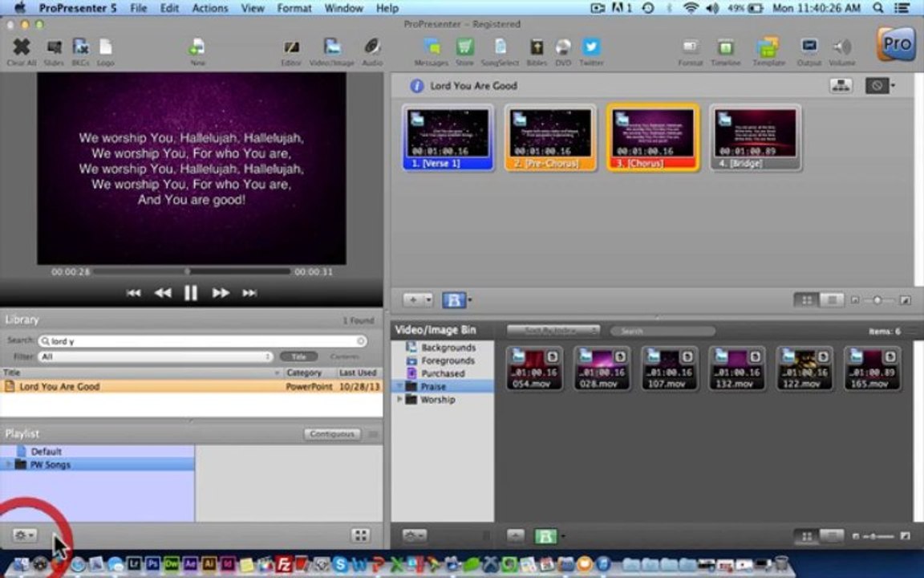The width and height of the screenshot is (924, 578).
Task: Click the Wi-Fi status icon
Action: 691,8
